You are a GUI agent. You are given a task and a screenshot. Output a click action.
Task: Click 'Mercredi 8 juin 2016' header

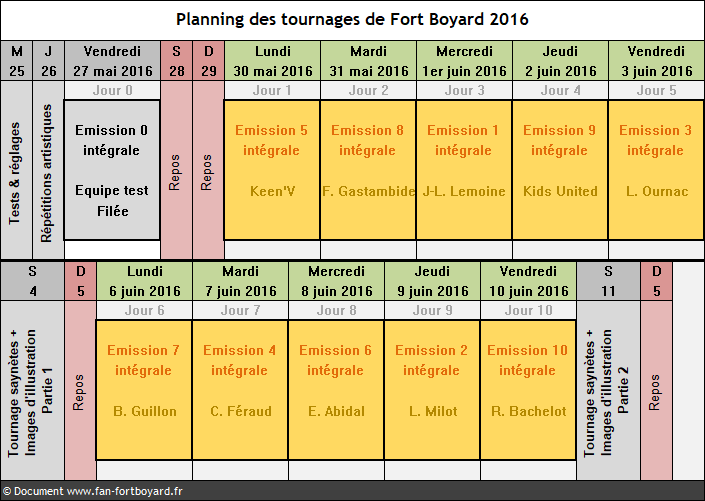pos(336,281)
